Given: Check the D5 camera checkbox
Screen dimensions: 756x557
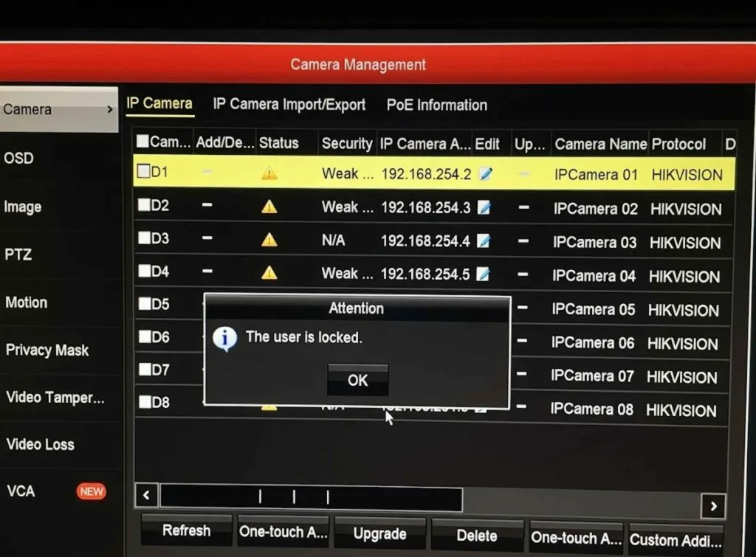Looking at the screenshot, I should click(x=145, y=303).
